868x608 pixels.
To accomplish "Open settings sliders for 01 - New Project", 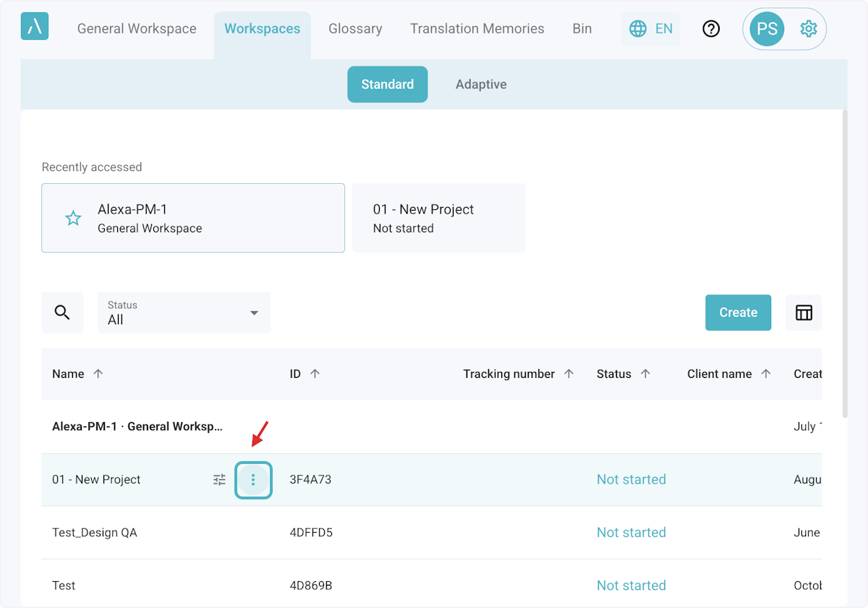I will tap(219, 480).
